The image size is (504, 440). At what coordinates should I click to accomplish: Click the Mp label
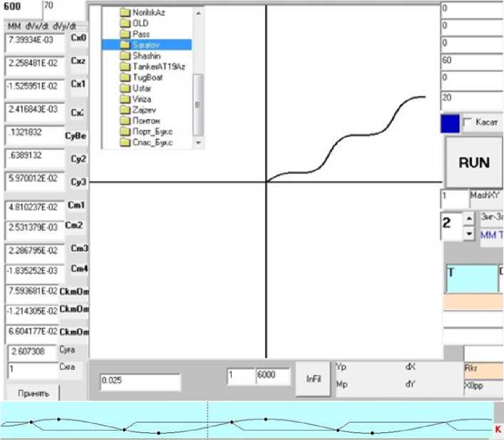pos(341,384)
